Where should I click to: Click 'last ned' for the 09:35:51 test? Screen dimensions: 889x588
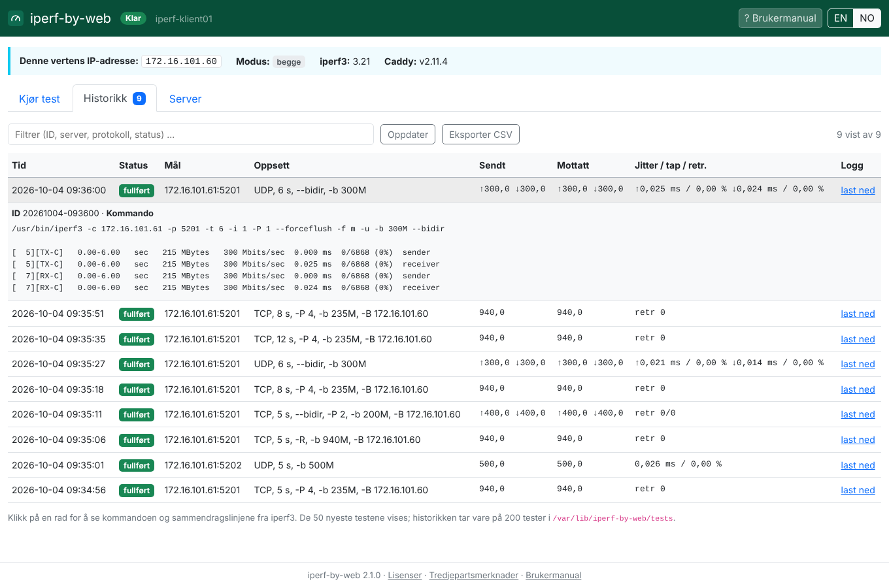click(858, 314)
